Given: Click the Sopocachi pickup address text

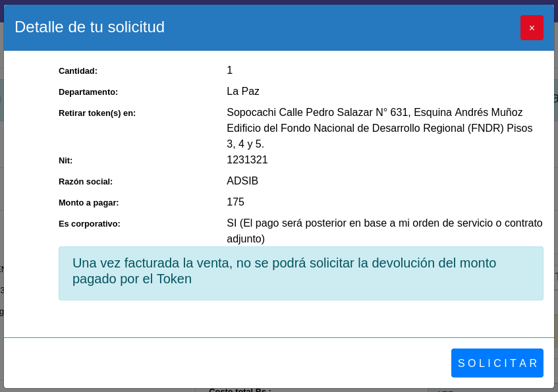Looking at the screenshot, I should point(379,128).
